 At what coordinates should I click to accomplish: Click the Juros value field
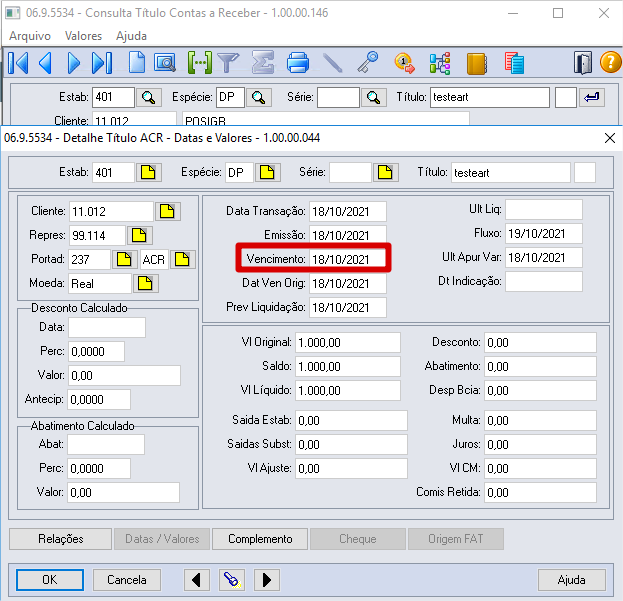tap(540, 444)
